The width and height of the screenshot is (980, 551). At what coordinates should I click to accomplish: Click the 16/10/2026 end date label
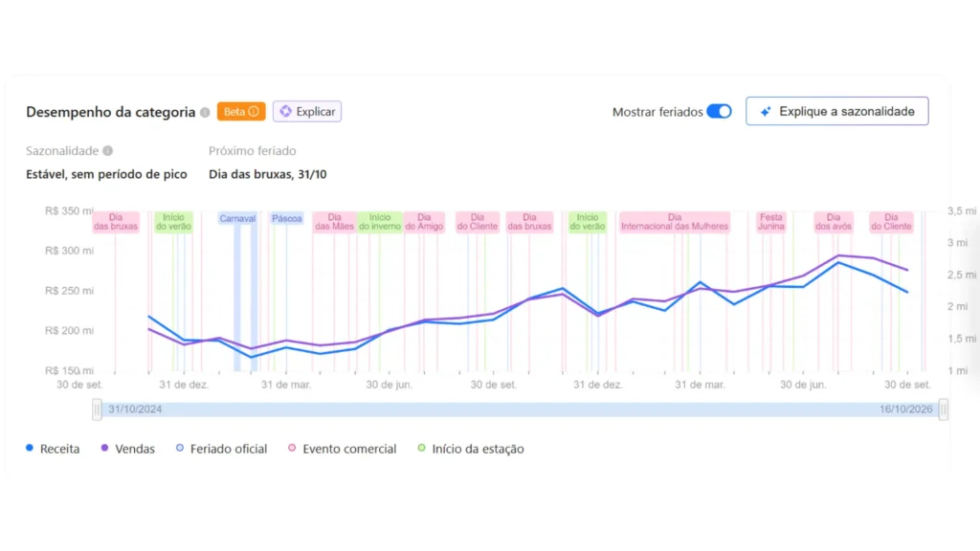tap(905, 409)
